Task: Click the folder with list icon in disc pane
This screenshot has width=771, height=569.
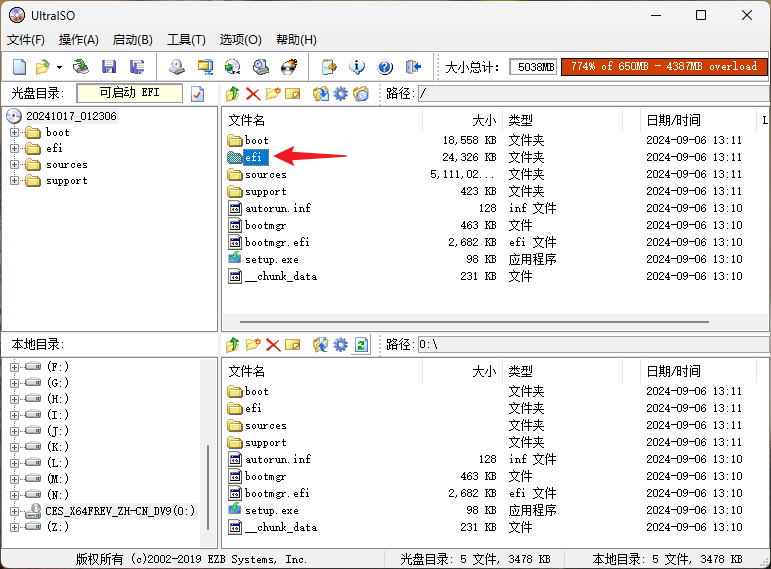Action: click(361, 93)
